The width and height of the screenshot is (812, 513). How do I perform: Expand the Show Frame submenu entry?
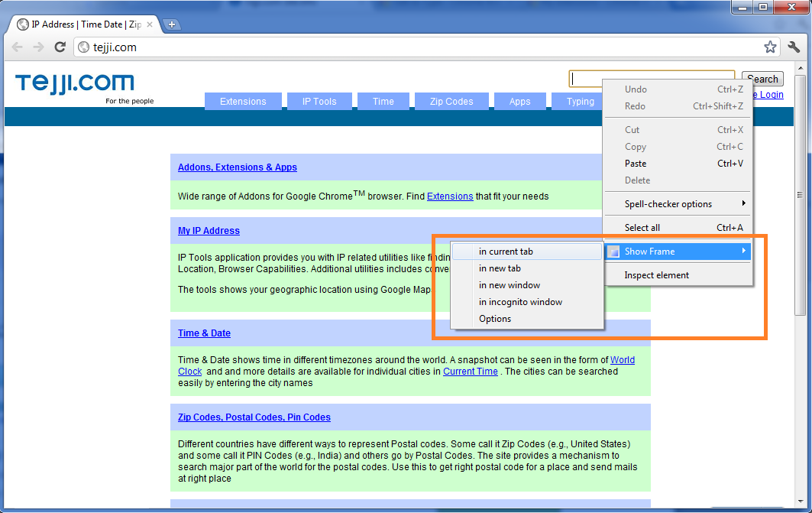(678, 252)
